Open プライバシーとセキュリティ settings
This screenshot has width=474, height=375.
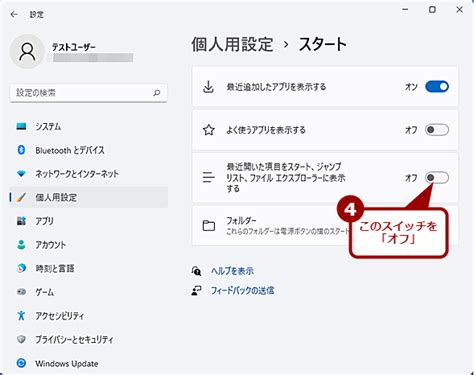click(x=89, y=339)
